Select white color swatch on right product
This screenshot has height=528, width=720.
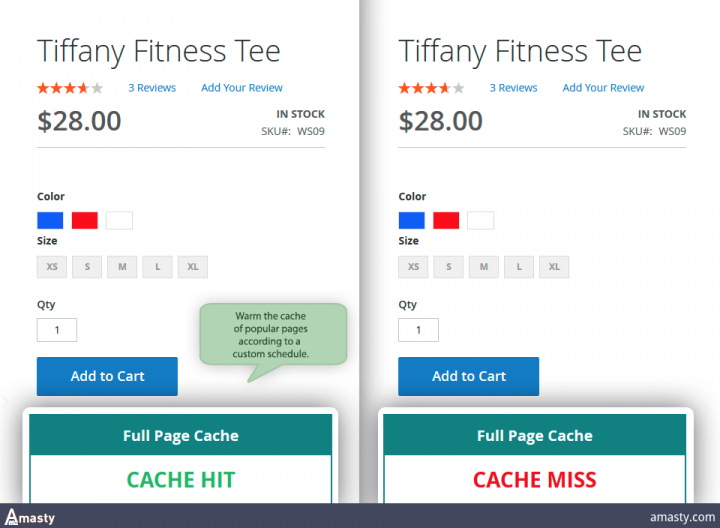click(480, 220)
